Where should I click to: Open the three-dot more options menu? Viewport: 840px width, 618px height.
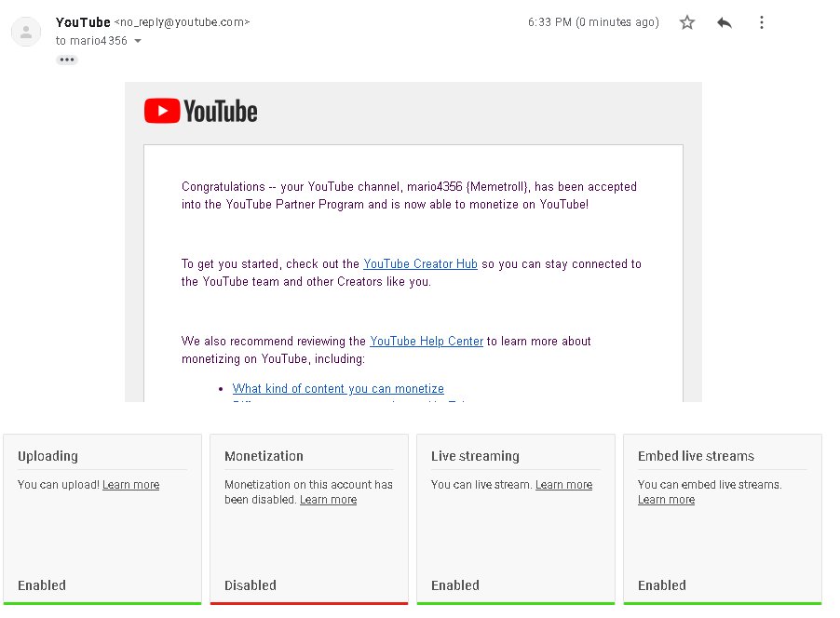761,22
